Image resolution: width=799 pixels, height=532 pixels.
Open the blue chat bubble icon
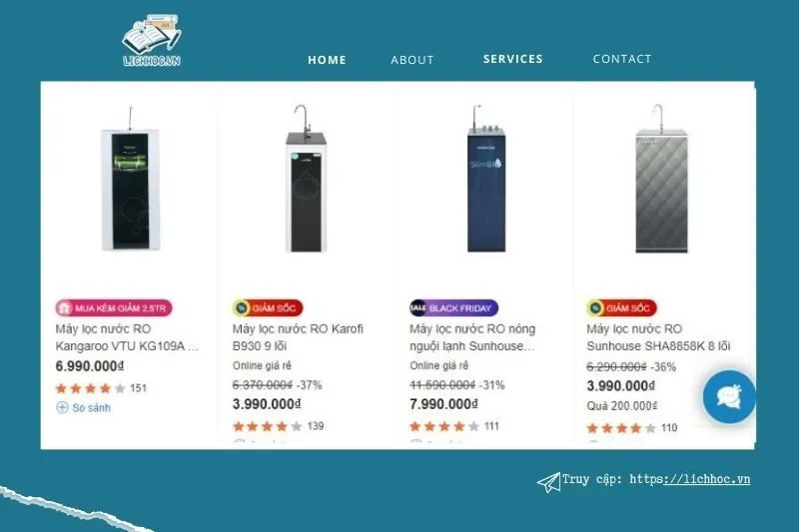point(729,396)
